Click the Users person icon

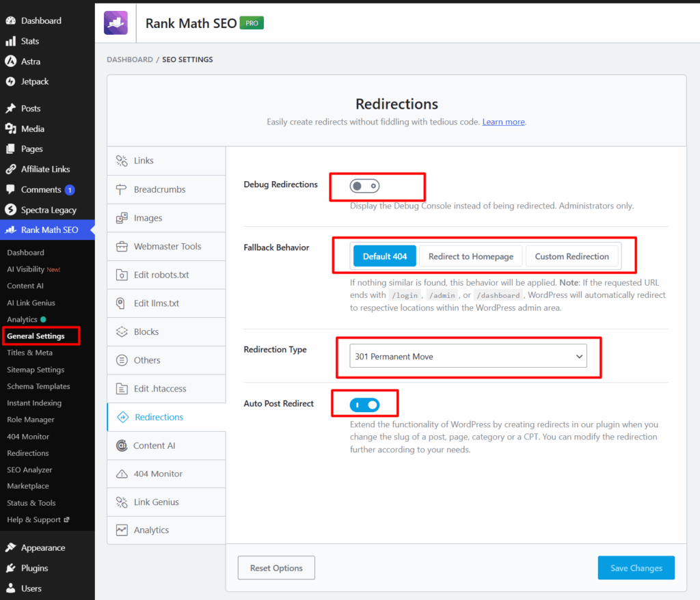11,588
